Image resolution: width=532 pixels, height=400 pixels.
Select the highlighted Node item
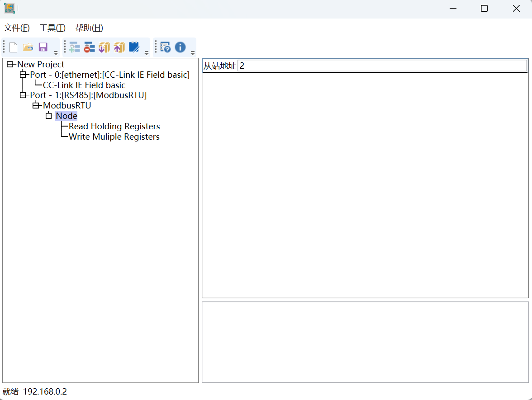[x=66, y=116]
